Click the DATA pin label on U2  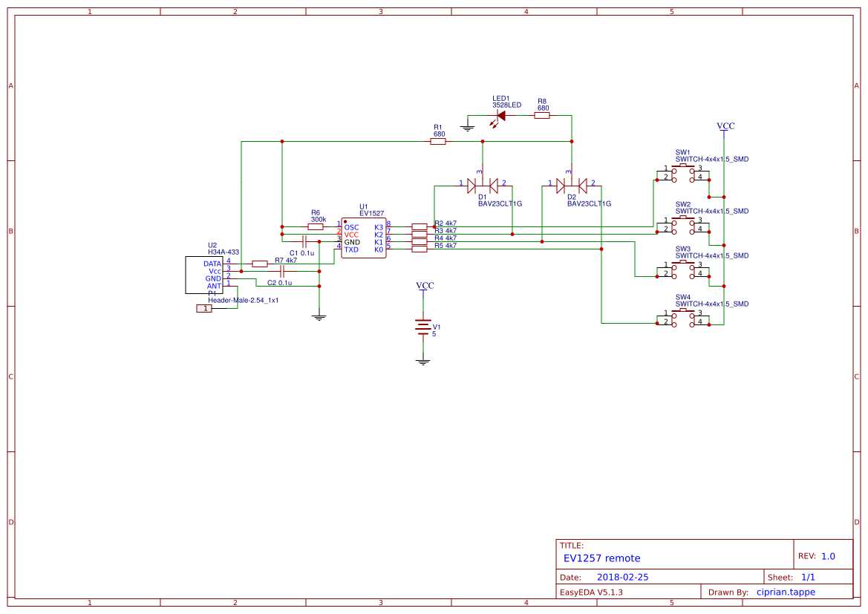212,264
